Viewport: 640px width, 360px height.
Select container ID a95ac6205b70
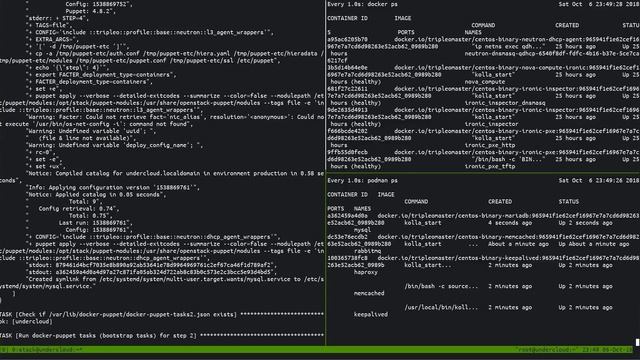(x=347, y=40)
